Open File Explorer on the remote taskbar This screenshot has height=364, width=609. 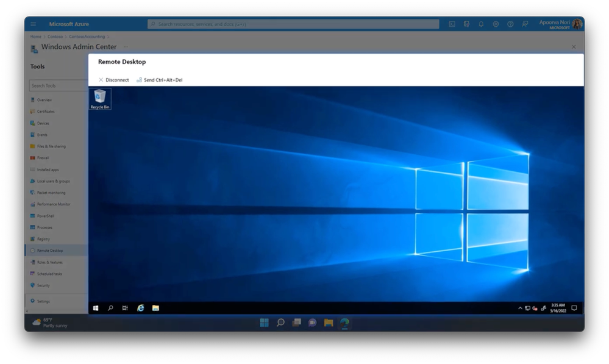(155, 308)
